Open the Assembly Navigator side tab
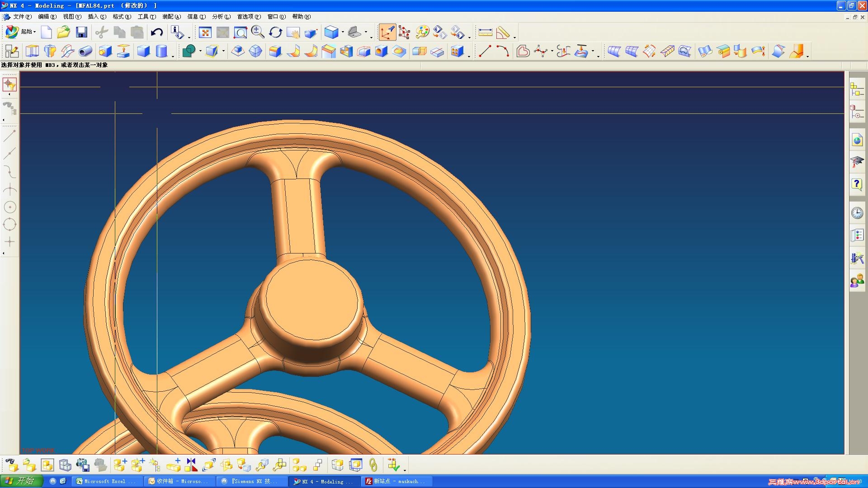This screenshot has width=868, height=488. 857,89
